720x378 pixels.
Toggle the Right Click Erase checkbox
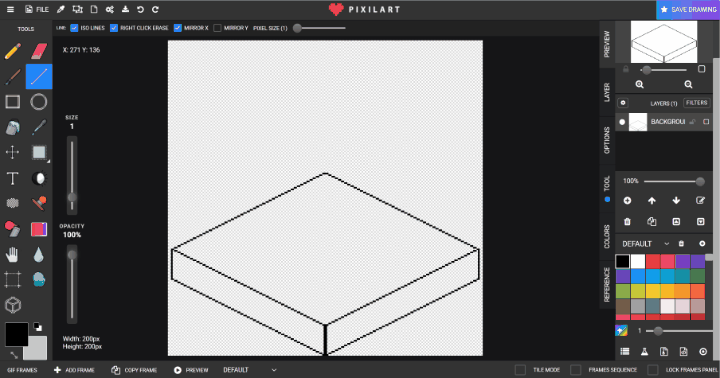click(x=114, y=28)
